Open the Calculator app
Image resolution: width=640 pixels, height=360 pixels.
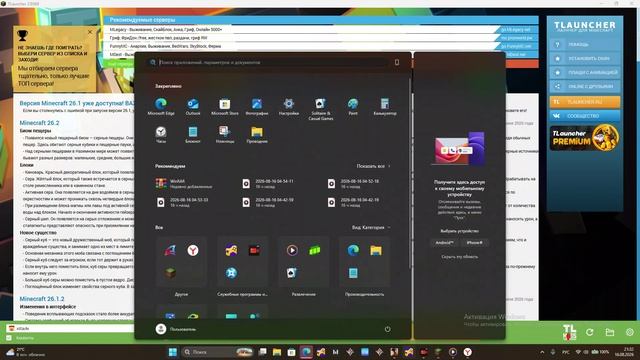pos(384,107)
